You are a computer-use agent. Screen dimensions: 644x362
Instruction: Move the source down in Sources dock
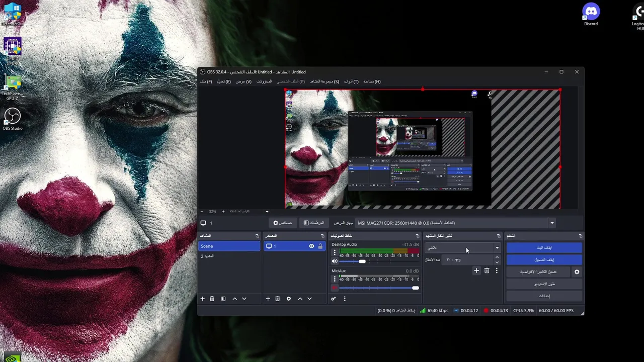click(309, 299)
